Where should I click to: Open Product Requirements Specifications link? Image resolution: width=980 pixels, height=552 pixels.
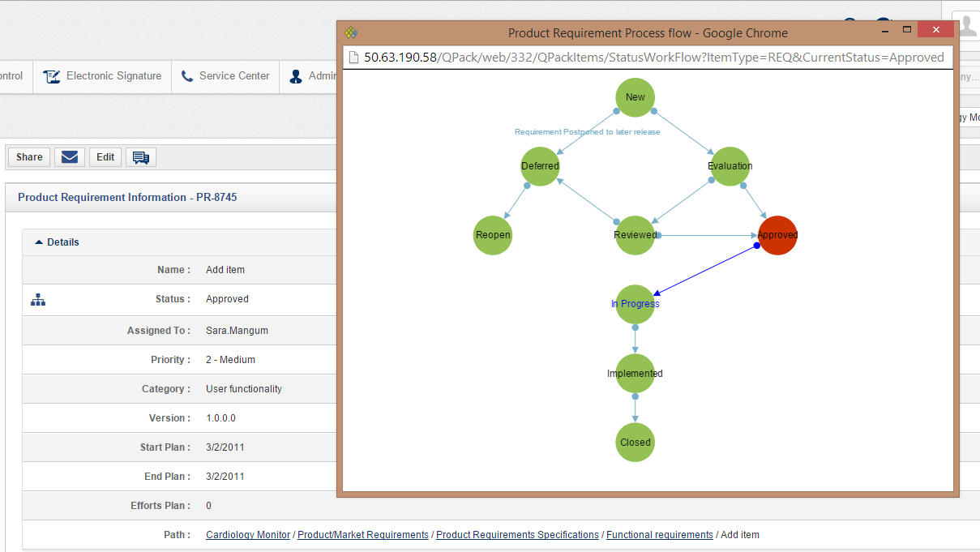tap(517, 535)
